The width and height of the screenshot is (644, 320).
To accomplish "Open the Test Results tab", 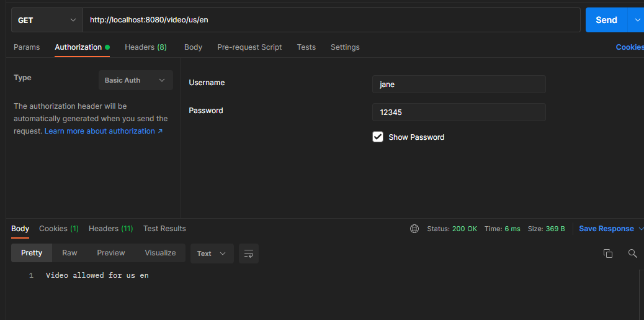I will (164, 229).
